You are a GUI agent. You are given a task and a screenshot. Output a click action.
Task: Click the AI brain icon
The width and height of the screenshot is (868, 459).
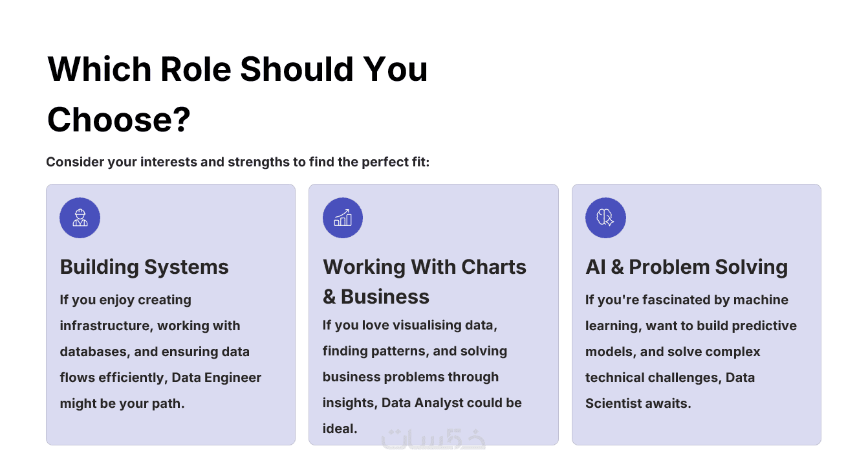pos(605,218)
